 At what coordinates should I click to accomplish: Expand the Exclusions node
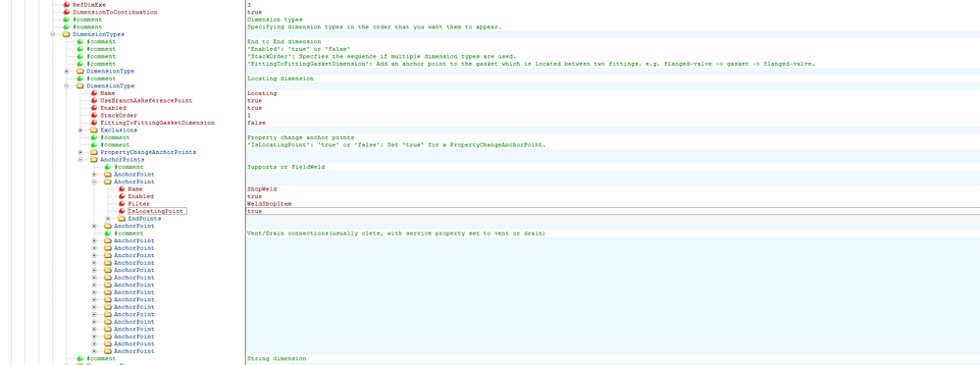pos(80,130)
